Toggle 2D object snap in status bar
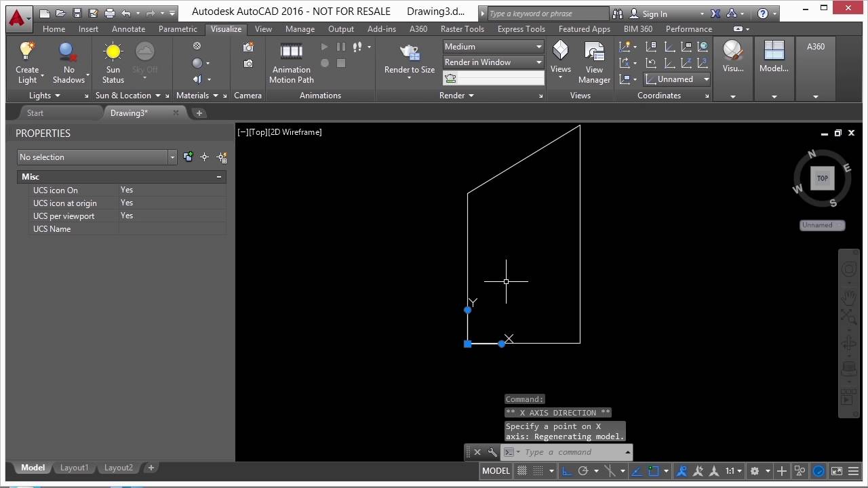Viewport: 868px width, 488px height. pos(654,471)
